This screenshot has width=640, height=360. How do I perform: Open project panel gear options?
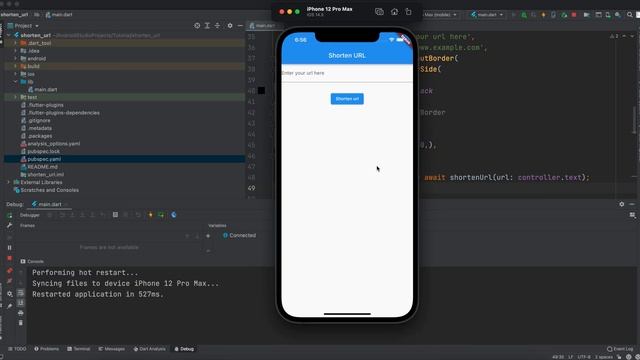coord(230,26)
